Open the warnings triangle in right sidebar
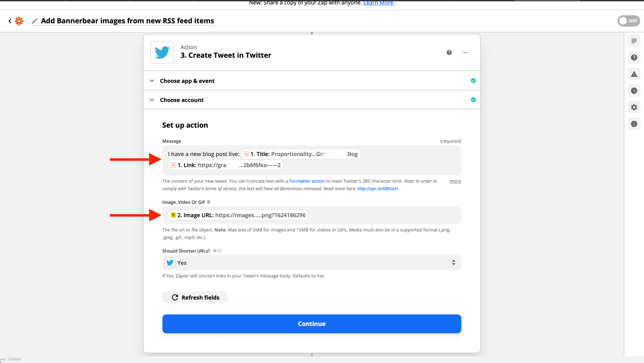 click(x=634, y=74)
